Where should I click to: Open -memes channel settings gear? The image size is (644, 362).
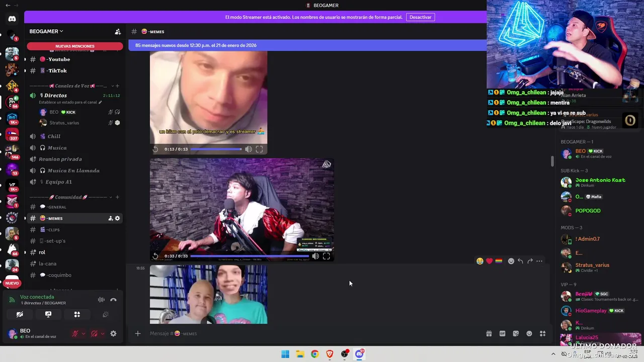click(118, 218)
